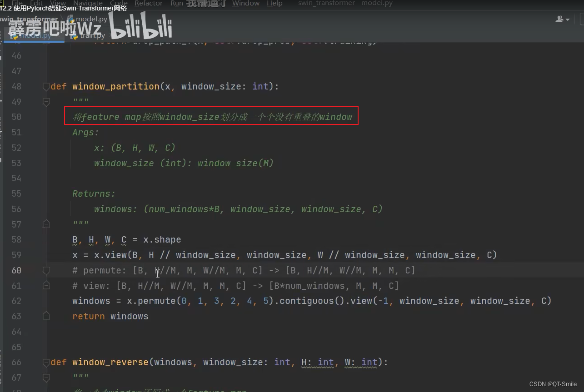Click the window_reverse function name
584x392 pixels.
(x=110, y=362)
